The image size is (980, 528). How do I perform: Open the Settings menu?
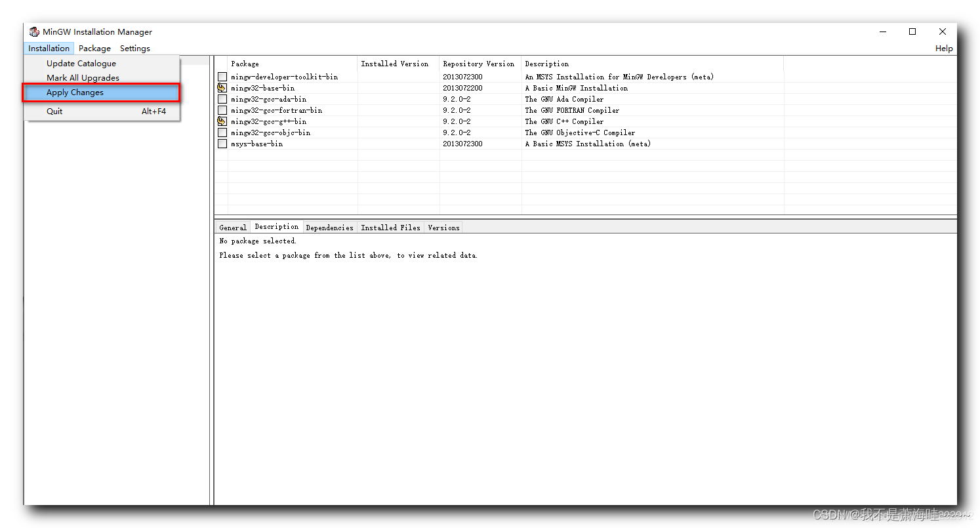pos(134,48)
